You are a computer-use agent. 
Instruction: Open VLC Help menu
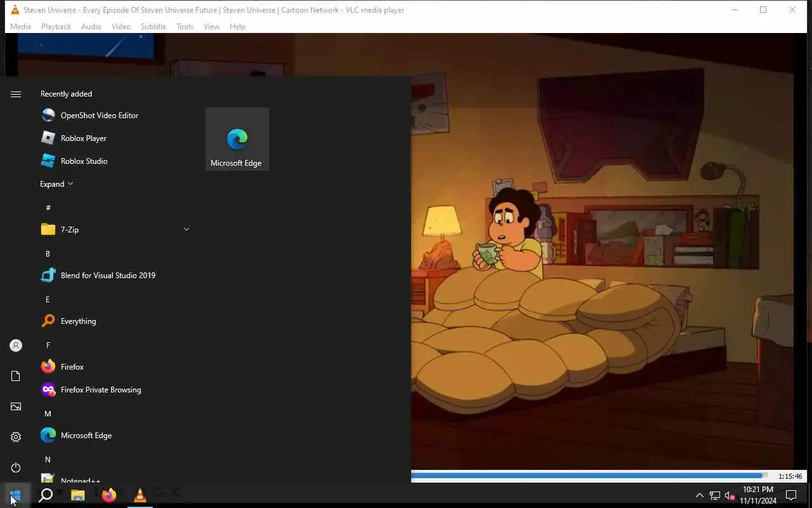pos(237,27)
